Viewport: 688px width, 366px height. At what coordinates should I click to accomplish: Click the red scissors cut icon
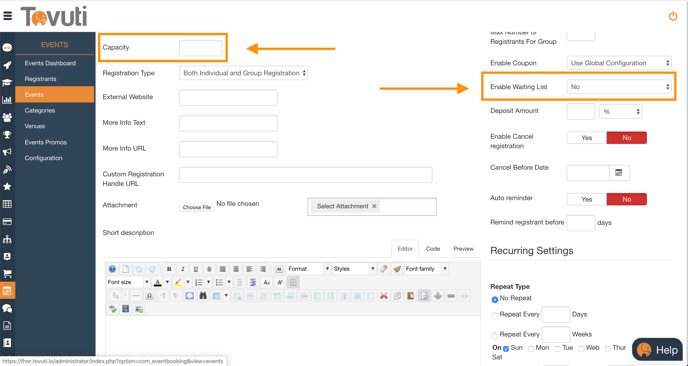point(384,296)
